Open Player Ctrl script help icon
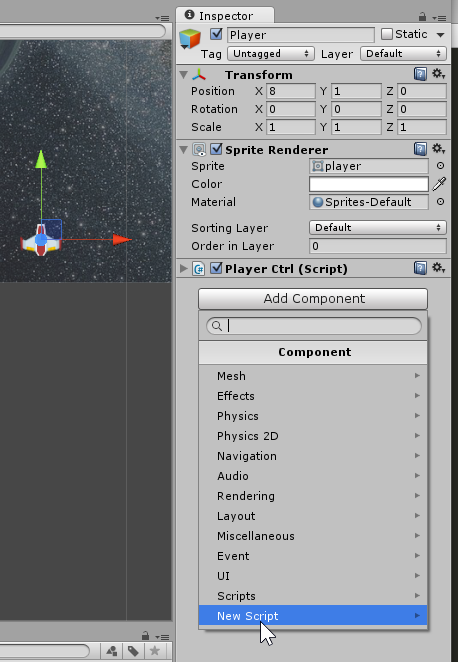The height and width of the screenshot is (662, 458). (x=420, y=268)
